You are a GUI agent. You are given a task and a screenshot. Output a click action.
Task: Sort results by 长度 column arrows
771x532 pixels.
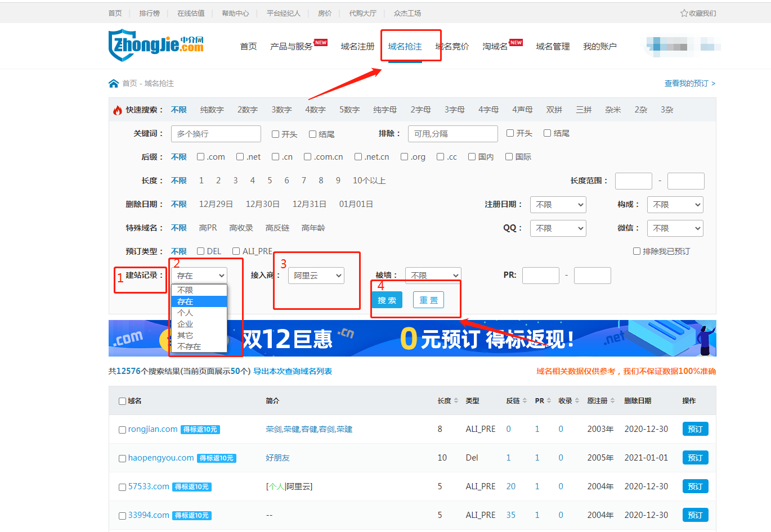(456, 401)
